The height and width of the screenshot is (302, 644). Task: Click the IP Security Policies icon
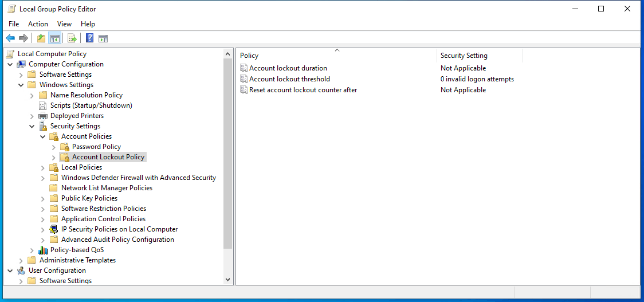click(x=54, y=229)
